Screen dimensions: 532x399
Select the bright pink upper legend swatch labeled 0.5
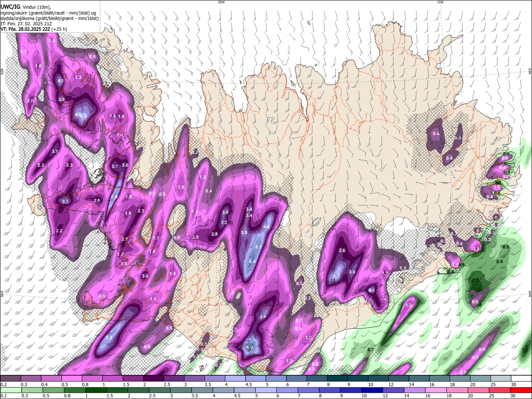pyautogui.click(x=71, y=379)
